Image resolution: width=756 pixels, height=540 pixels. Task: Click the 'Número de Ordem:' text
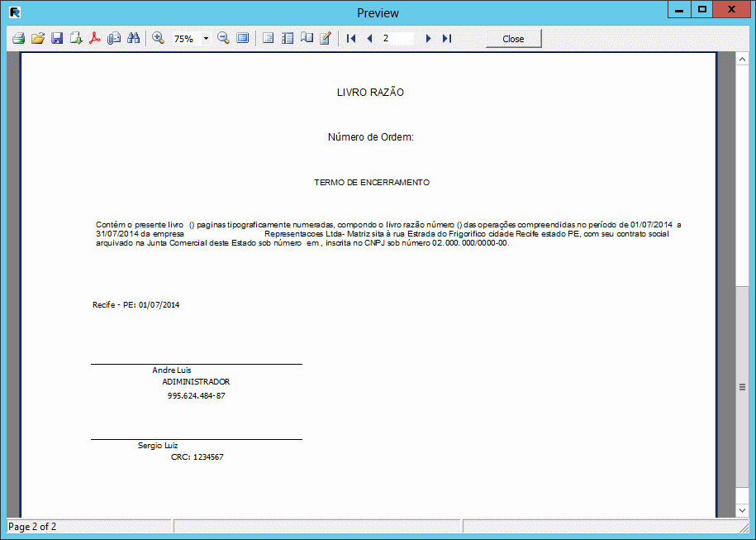click(x=371, y=137)
